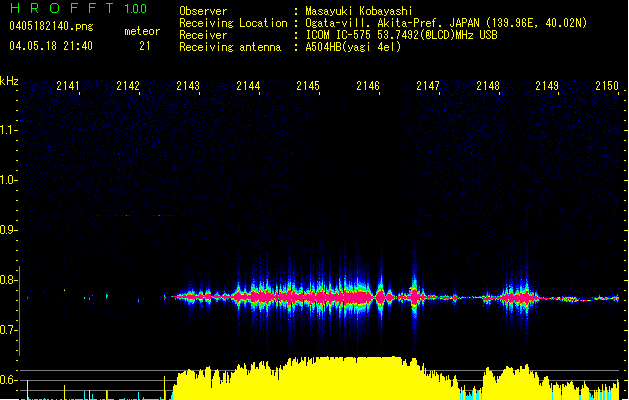
Task: Click the 2149 time marker
Action: 547,86
